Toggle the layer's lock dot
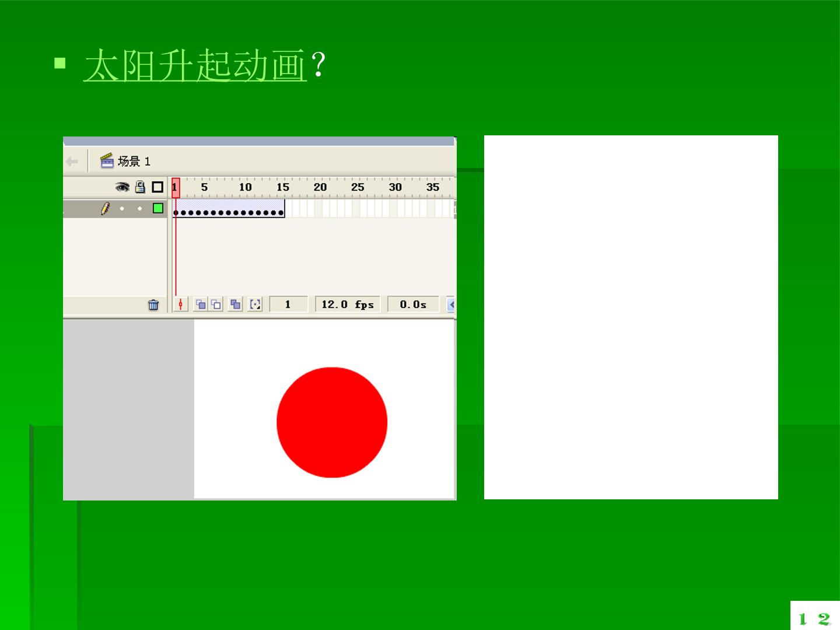 [140, 208]
